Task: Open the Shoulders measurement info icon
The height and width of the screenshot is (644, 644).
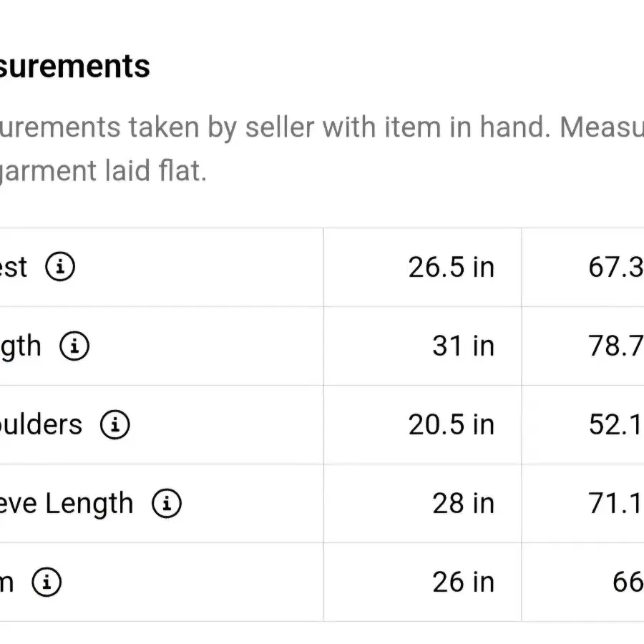Action: (x=115, y=424)
